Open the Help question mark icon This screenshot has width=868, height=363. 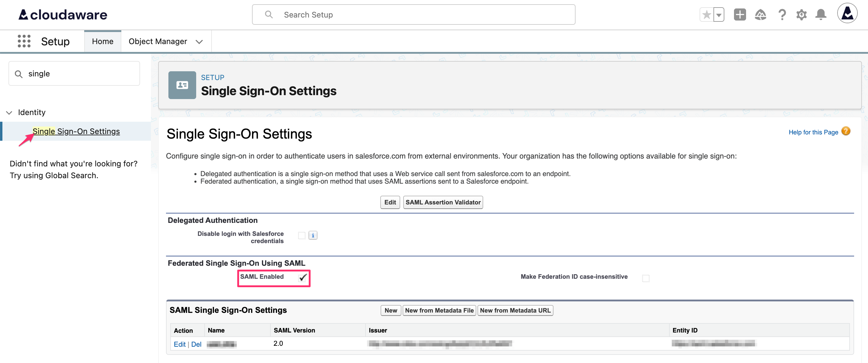click(782, 14)
